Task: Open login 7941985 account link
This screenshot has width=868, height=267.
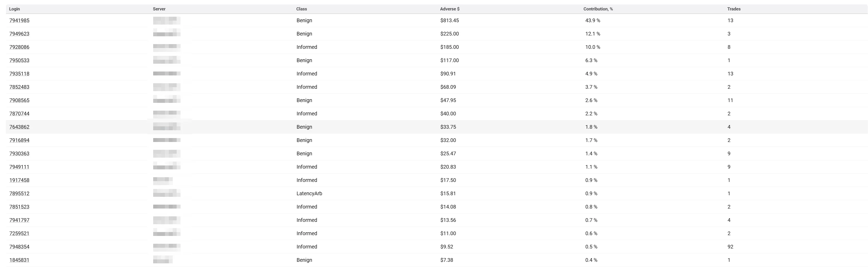Action: pos(19,20)
